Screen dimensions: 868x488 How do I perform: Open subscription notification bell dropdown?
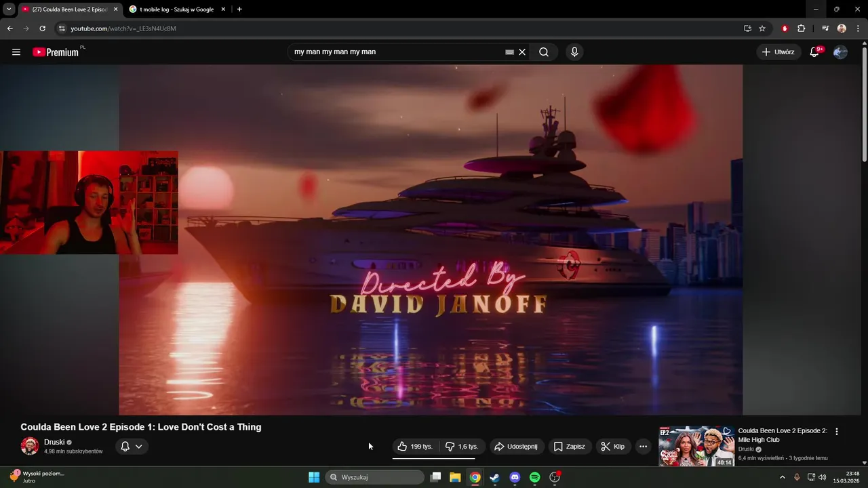(x=132, y=446)
